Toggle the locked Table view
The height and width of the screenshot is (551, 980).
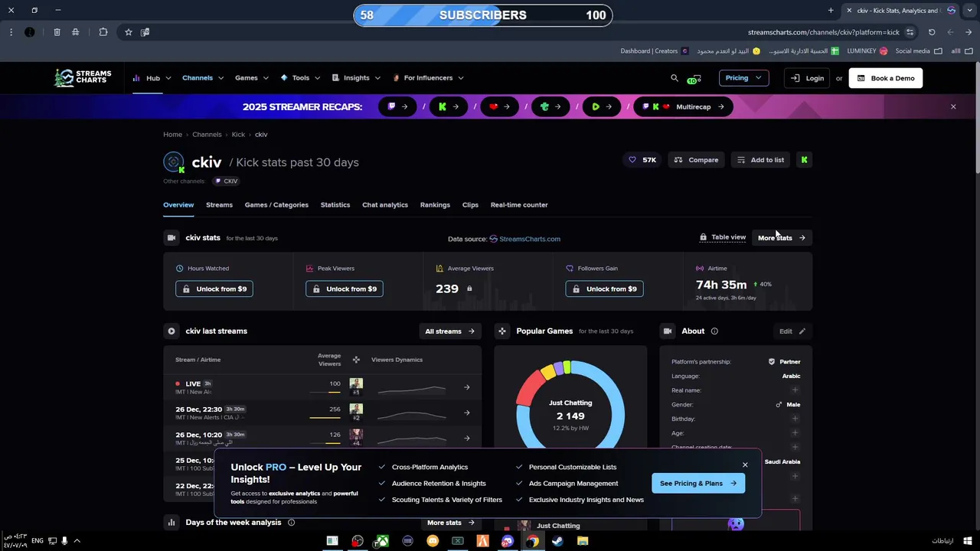[x=723, y=237]
